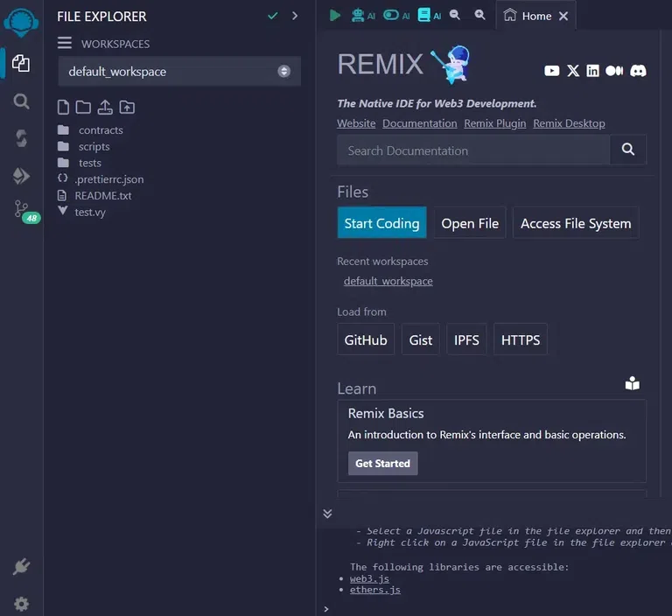Click the Remix logo icon in sidebar
Screen dimensions: 672x616
tap(21, 22)
